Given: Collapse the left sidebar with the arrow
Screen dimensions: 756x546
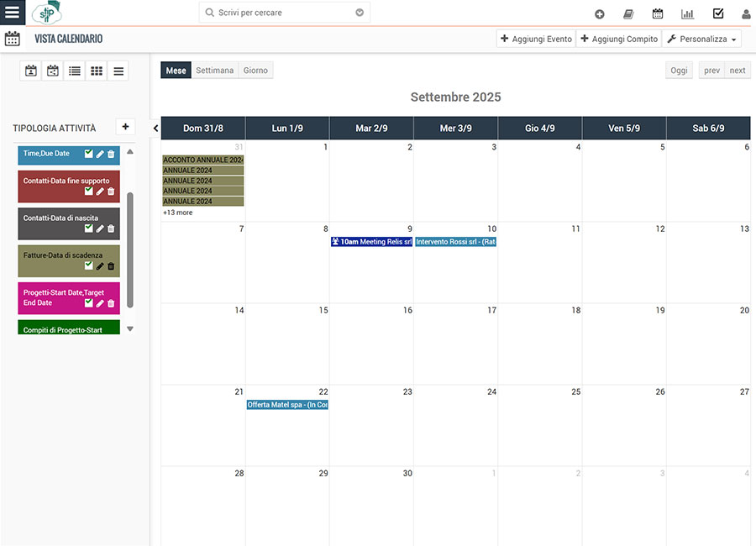Looking at the screenshot, I should pos(155,128).
